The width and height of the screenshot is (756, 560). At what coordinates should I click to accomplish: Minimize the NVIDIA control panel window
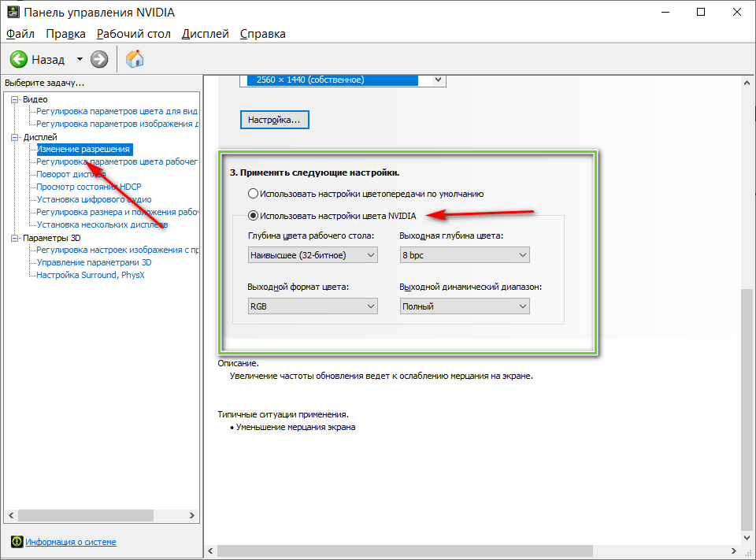click(x=666, y=12)
